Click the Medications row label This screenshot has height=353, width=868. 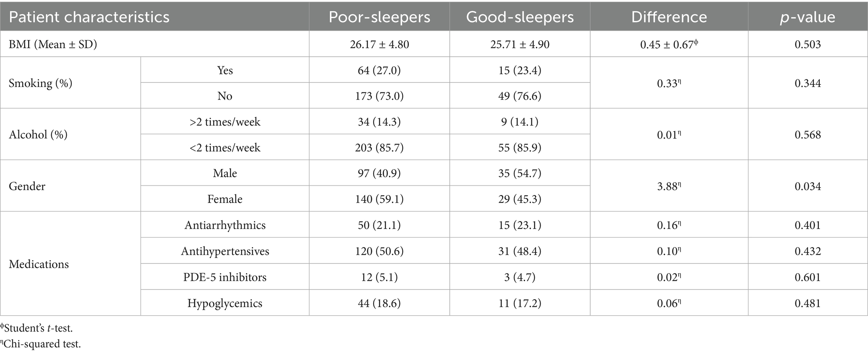[39, 264]
